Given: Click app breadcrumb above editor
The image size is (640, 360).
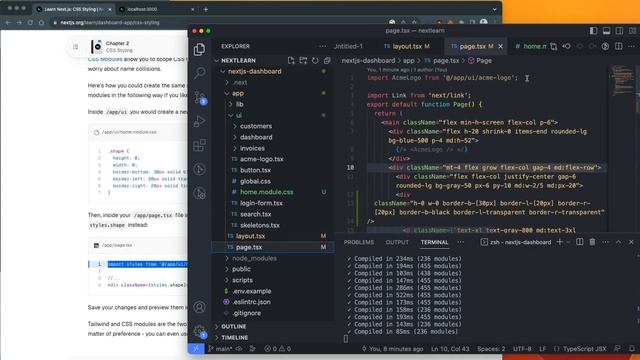Looking at the screenshot, I should 409,60.
